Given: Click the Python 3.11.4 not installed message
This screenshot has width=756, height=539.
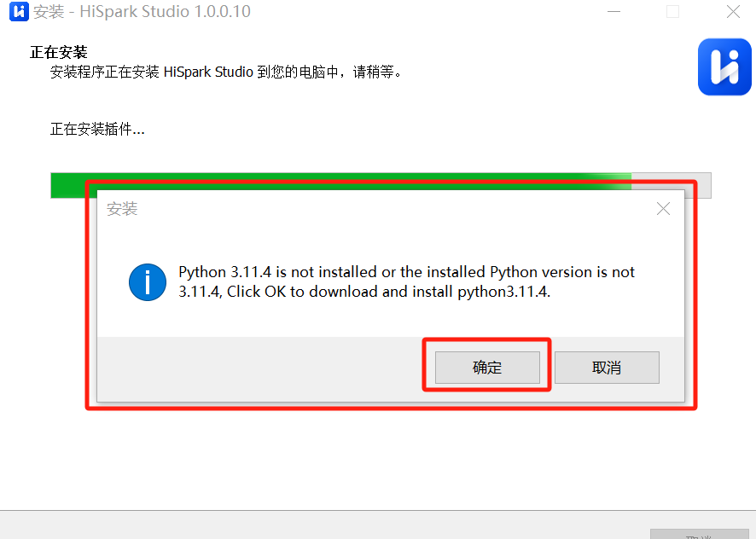Looking at the screenshot, I should 406,281.
